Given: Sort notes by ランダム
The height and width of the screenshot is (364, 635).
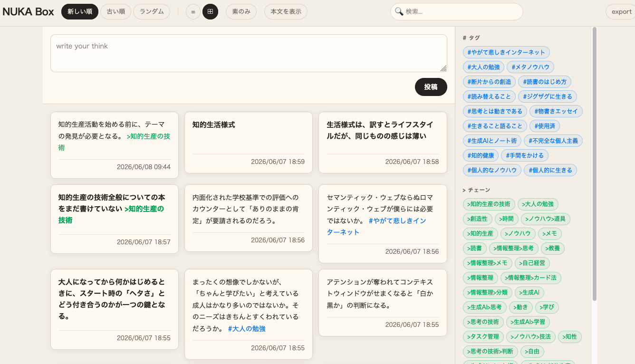Looking at the screenshot, I should [x=152, y=11].
